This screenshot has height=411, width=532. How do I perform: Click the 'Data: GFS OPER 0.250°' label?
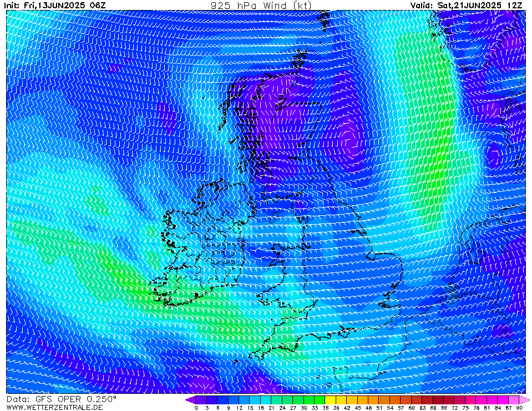pos(62,399)
